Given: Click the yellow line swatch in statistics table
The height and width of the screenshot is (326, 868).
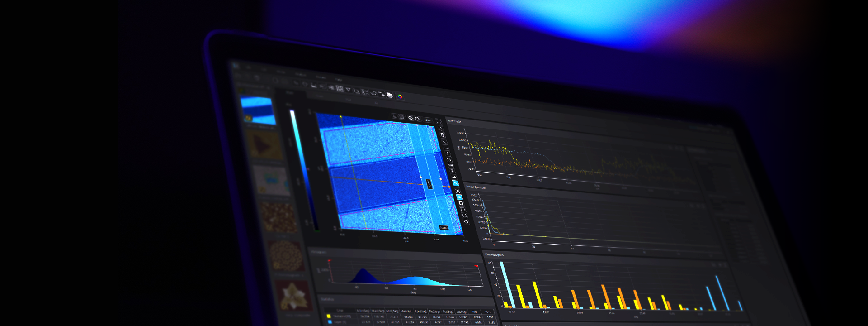Looking at the screenshot, I should click(329, 316).
